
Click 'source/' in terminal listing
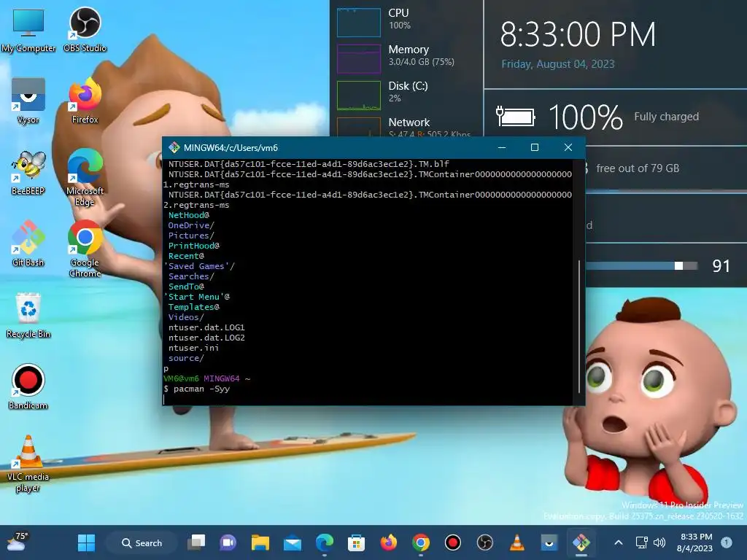[x=186, y=358]
